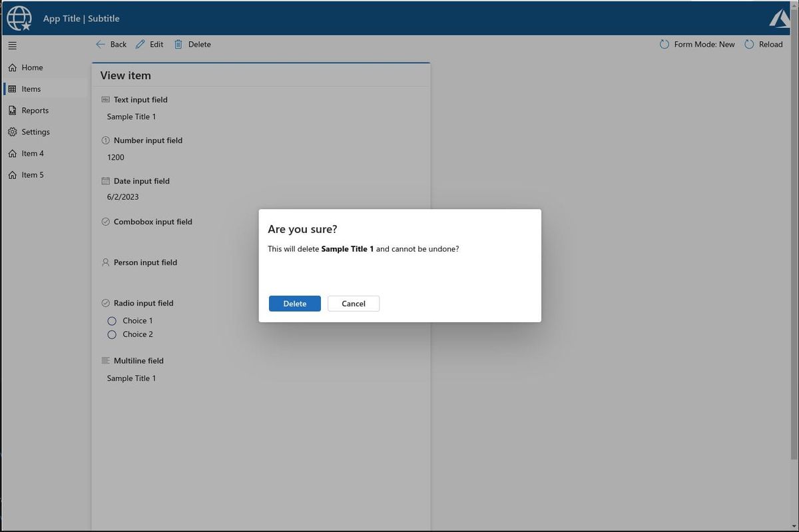
Task: Click the globe app logo icon
Action: tap(19, 18)
